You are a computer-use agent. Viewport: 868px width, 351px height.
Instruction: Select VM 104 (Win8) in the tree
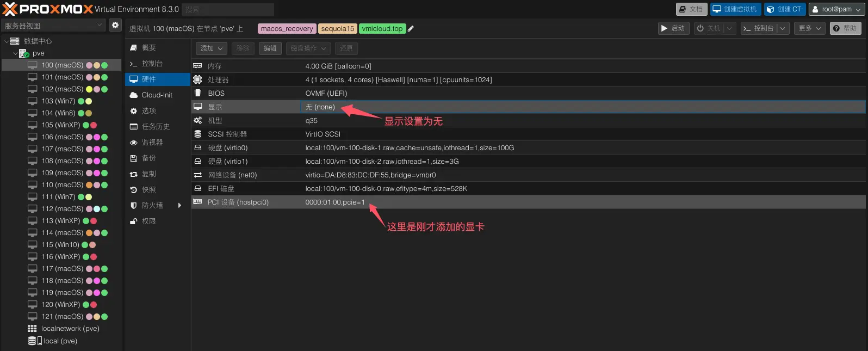click(62, 113)
